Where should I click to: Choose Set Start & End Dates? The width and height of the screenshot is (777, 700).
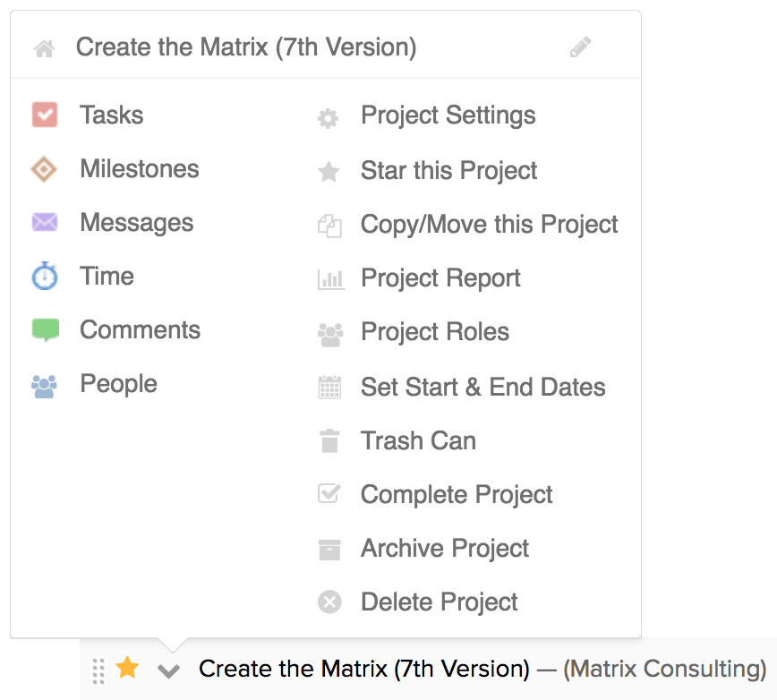click(x=482, y=387)
